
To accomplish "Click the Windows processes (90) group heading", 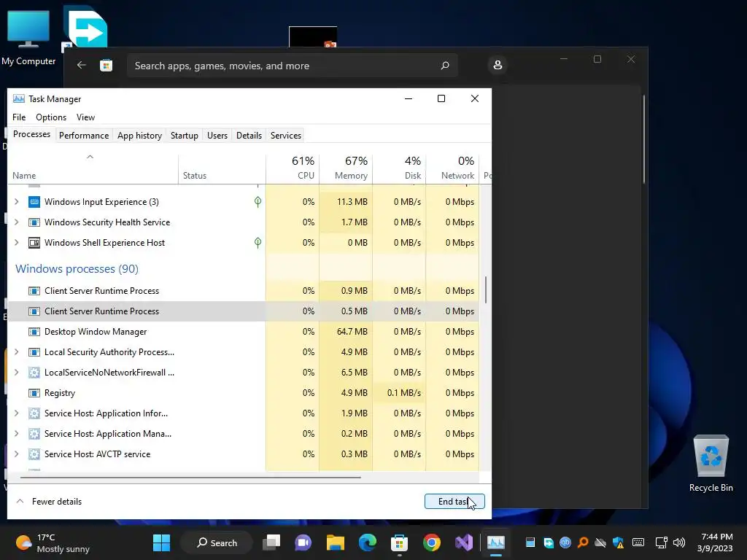I will tap(77, 269).
